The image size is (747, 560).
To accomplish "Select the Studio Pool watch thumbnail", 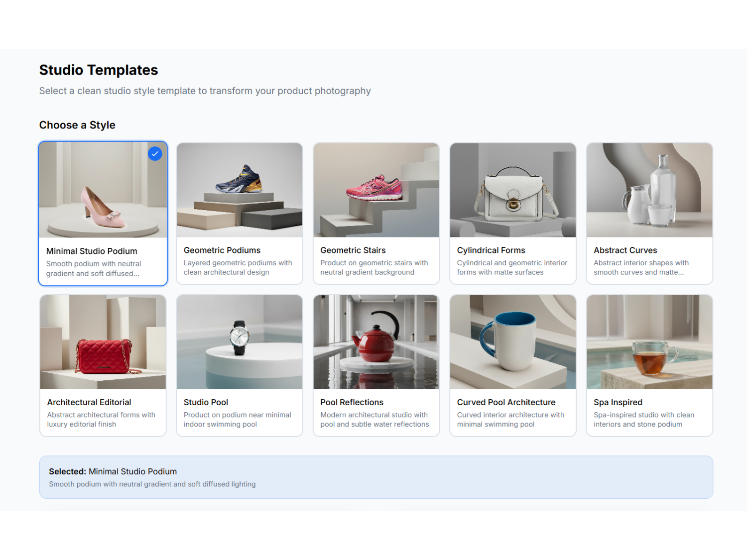I will point(240,342).
